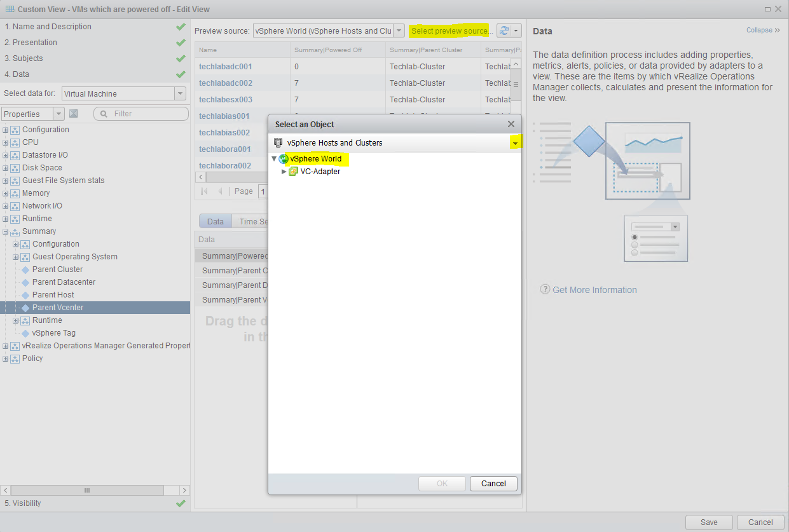
Task: Click Cancel in the Select an Object dialog
Action: pos(493,484)
